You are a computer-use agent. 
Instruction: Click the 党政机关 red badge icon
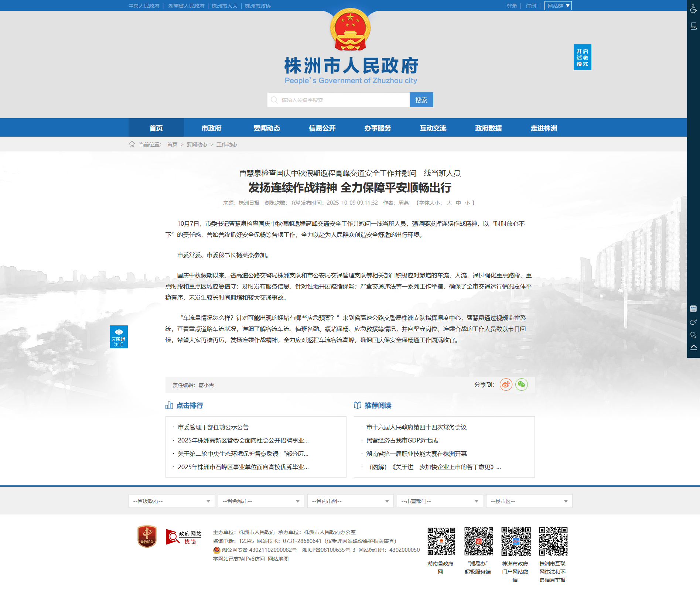[147, 537]
